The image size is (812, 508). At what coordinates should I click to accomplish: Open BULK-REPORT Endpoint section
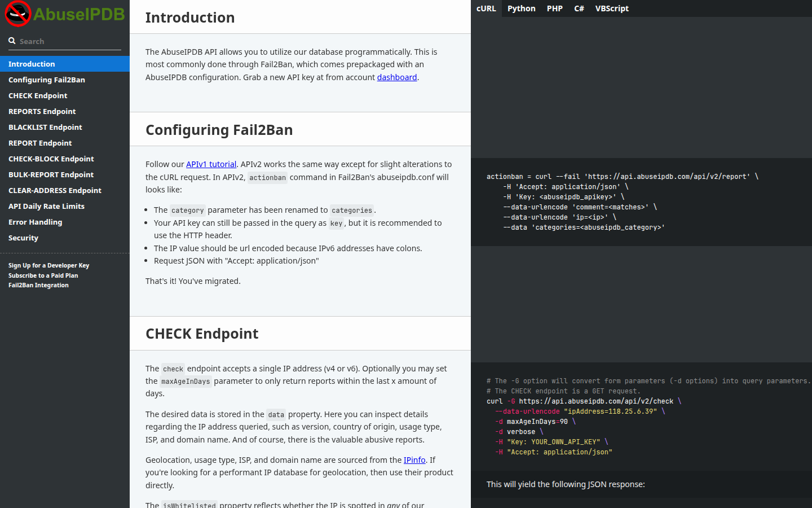[65, 174]
